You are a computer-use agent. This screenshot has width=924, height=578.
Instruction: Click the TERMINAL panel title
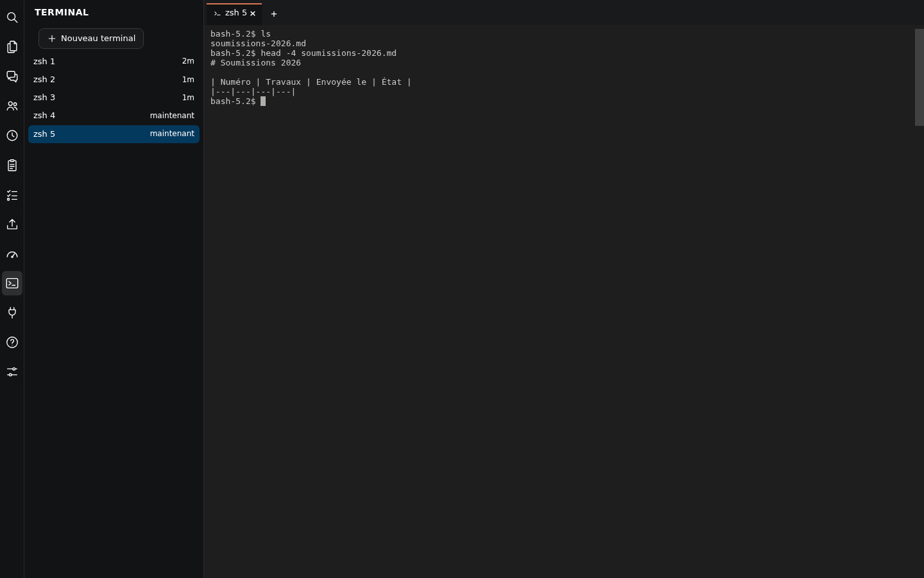click(62, 12)
